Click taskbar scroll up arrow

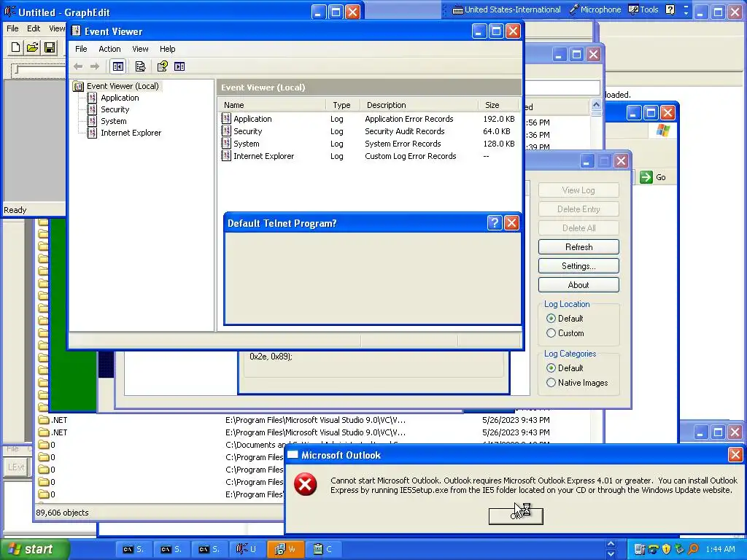(x=611, y=544)
